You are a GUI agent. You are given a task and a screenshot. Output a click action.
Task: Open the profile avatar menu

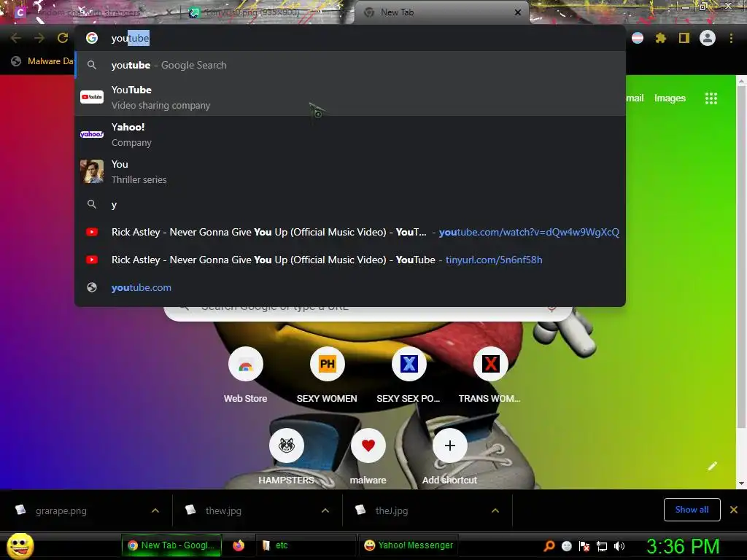(x=708, y=38)
